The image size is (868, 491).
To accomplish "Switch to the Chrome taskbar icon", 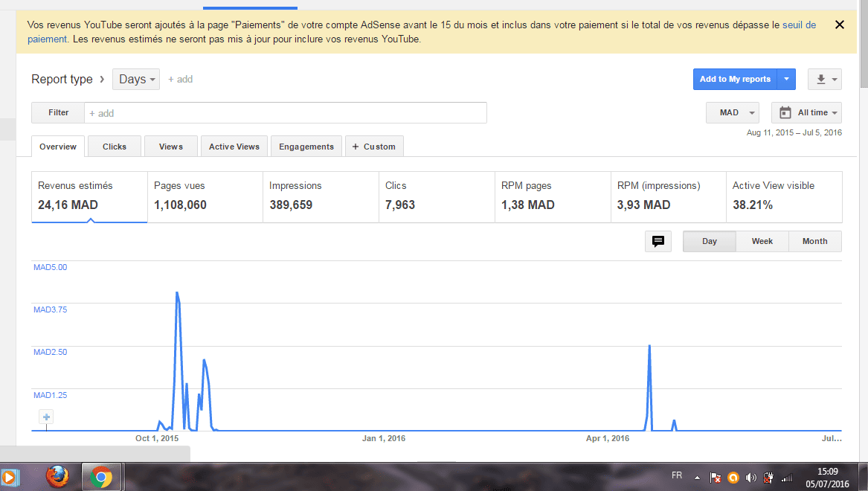I will click(x=100, y=477).
